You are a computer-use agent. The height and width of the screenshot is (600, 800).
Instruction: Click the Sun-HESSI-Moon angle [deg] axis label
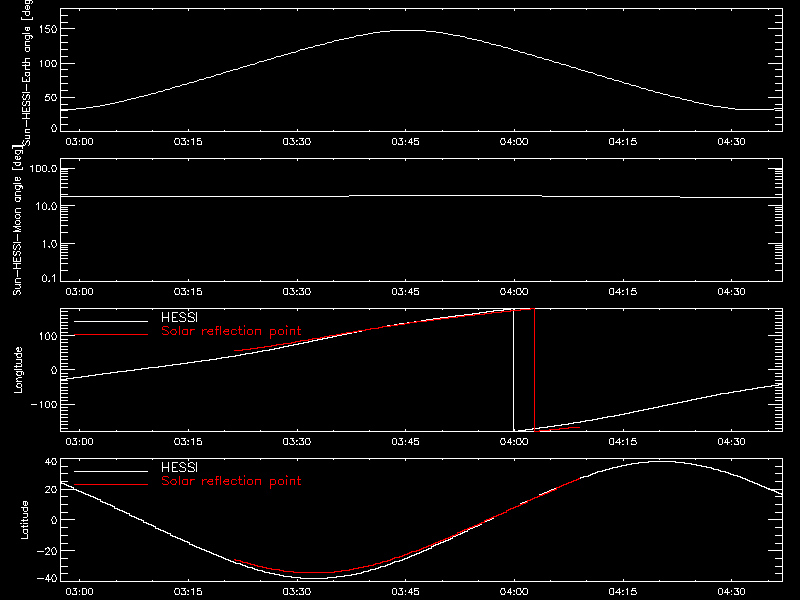click(17, 220)
